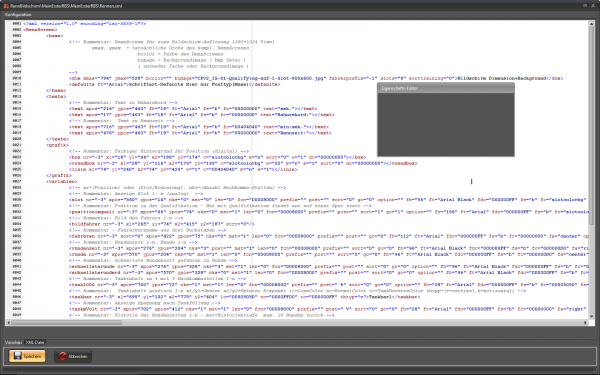Cancel editing with the Abbrechen button
Viewport: 600px width, 375px height.
click(73, 356)
